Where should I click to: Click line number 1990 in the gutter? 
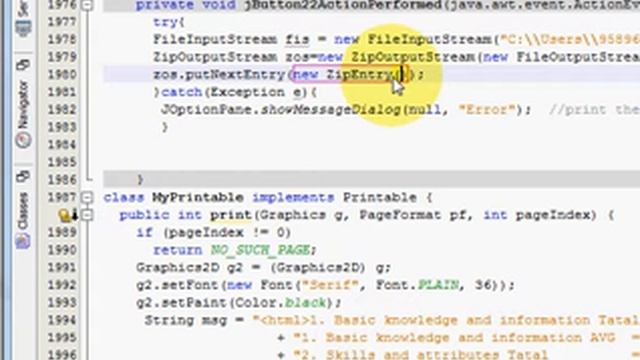tap(62, 250)
